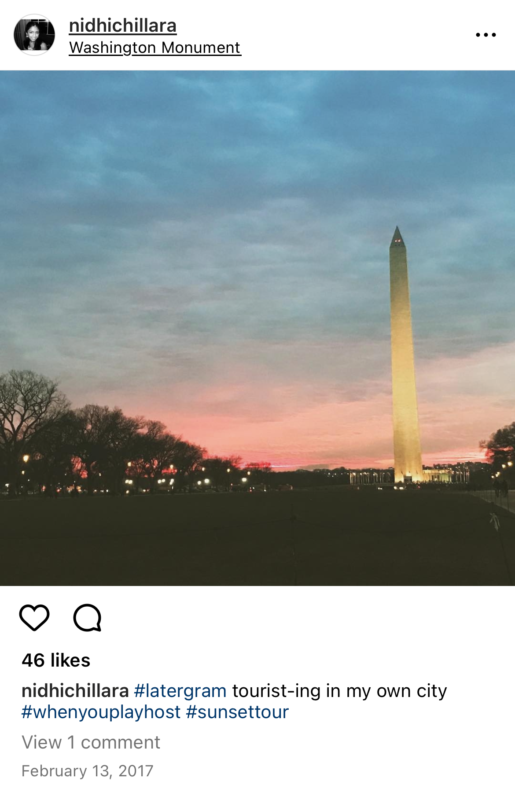The image size is (515, 812).
Task: Open comments via the speech bubble icon
Action: click(88, 617)
